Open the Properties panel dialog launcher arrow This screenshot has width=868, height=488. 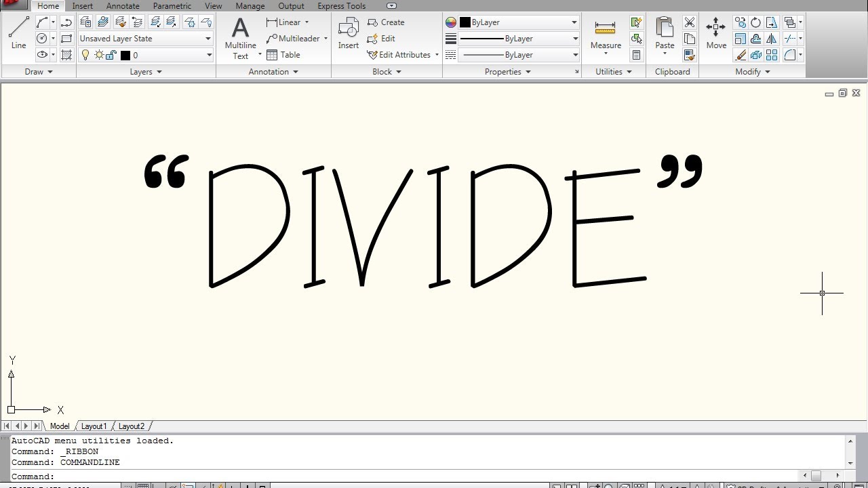coord(577,72)
